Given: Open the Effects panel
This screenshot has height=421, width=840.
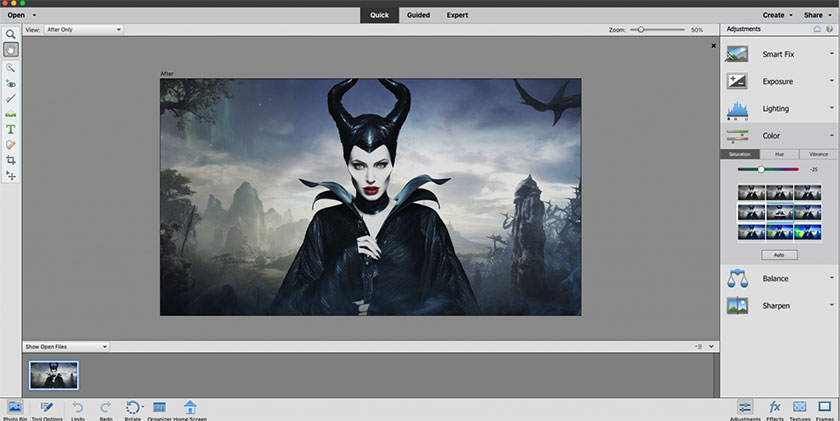Looking at the screenshot, I should coord(775,407).
